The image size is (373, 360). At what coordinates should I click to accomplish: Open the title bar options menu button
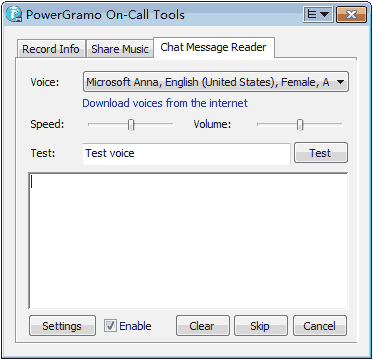point(318,15)
